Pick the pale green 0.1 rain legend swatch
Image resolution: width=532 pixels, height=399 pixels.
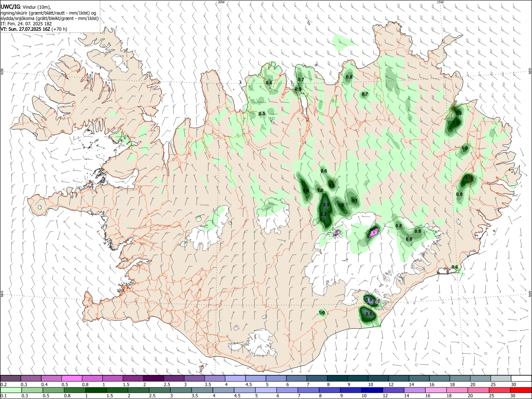point(10,390)
